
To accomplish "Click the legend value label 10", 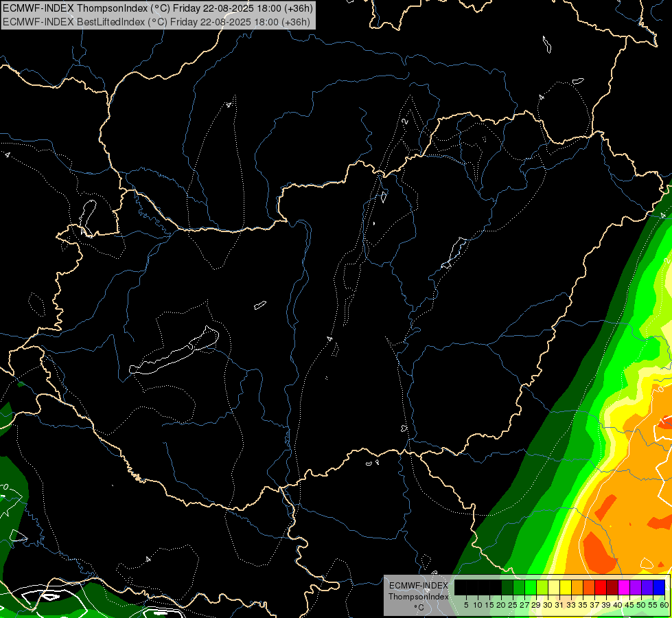I will click(478, 605).
